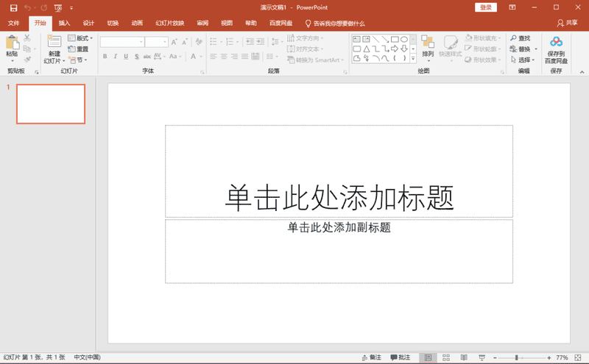589x364 pixels.
Task: Click the numbered list icon
Action: point(230,42)
